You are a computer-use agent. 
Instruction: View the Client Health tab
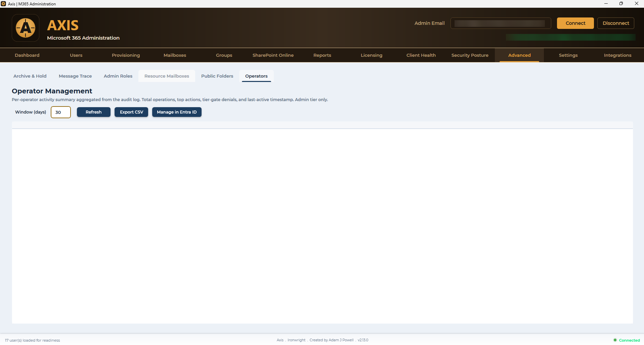[x=421, y=55]
